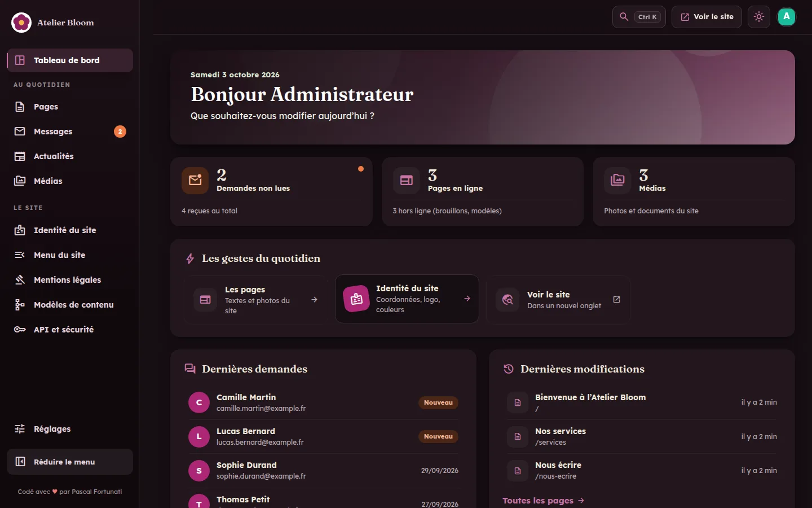Click the Ctrl K shortcut hint
This screenshot has height=508, width=812.
click(647, 17)
